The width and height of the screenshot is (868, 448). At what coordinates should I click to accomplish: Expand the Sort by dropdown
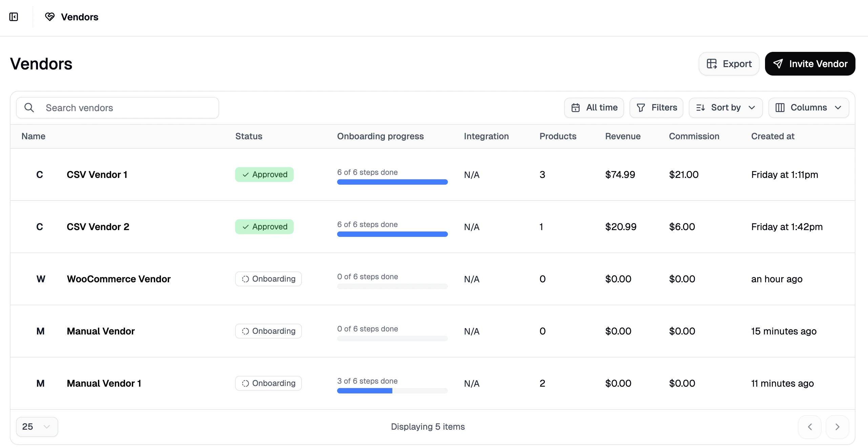point(726,107)
